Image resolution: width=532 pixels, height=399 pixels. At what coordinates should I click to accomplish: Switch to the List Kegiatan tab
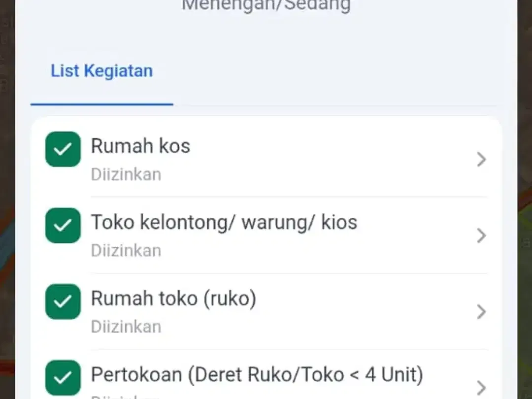[x=101, y=71]
